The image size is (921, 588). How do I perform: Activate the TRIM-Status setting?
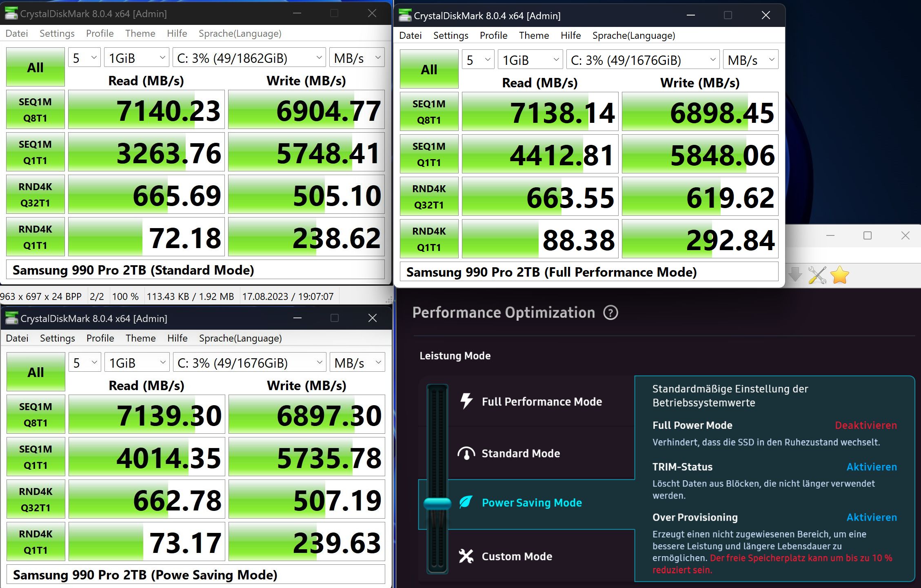point(871,467)
